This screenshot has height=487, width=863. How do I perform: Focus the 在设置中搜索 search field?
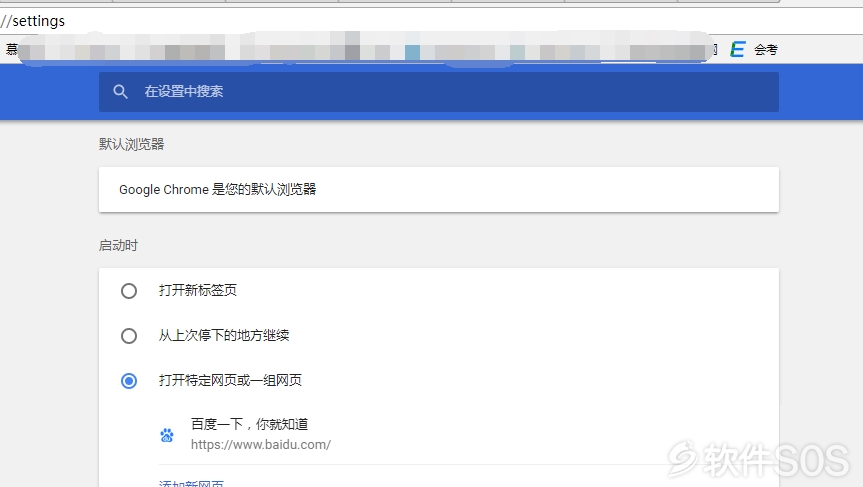pyautogui.click(x=439, y=91)
